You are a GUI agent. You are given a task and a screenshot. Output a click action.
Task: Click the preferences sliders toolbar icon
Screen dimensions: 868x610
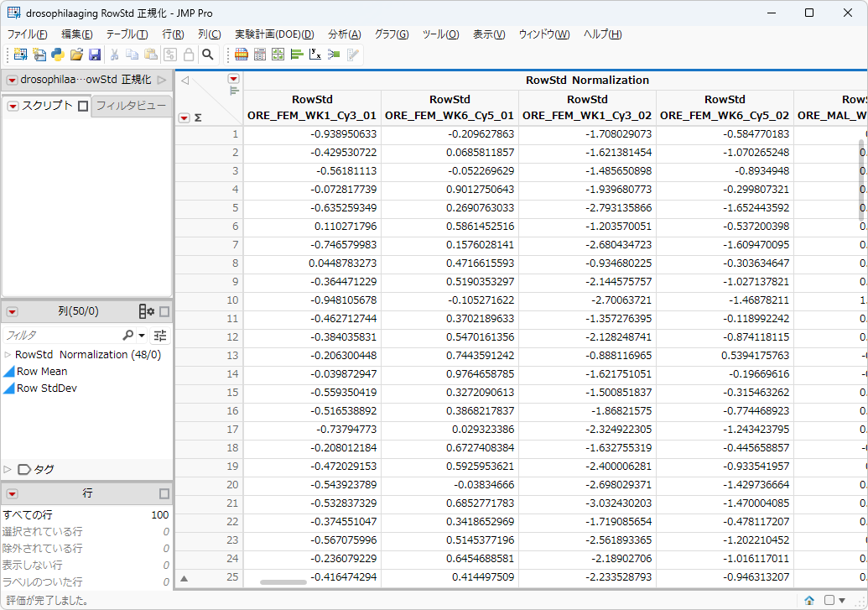coord(170,55)
